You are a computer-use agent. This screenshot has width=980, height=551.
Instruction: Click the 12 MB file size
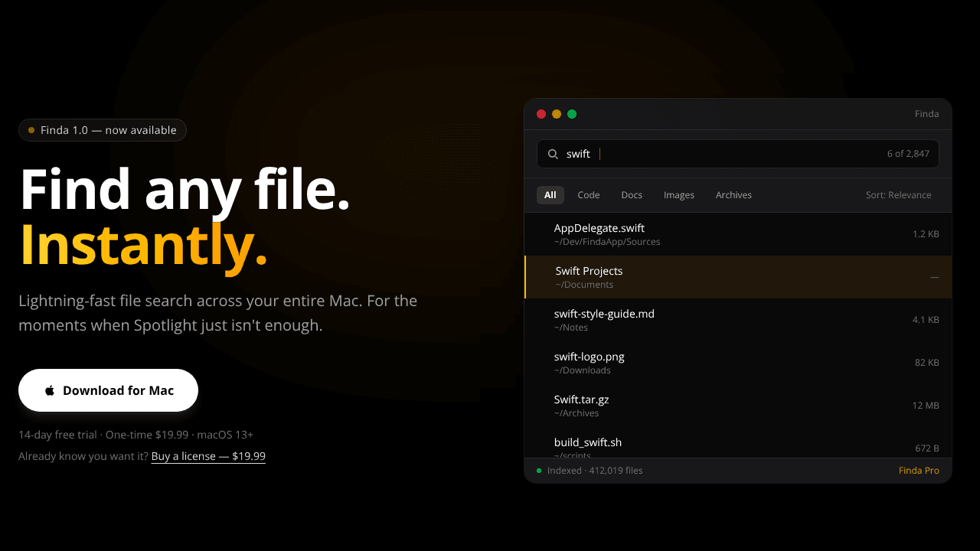click(926, 406)
